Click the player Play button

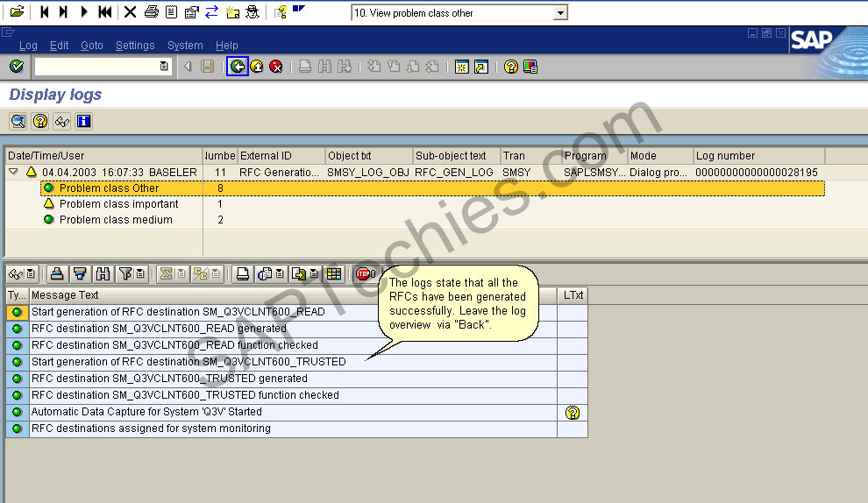(84, 11)
